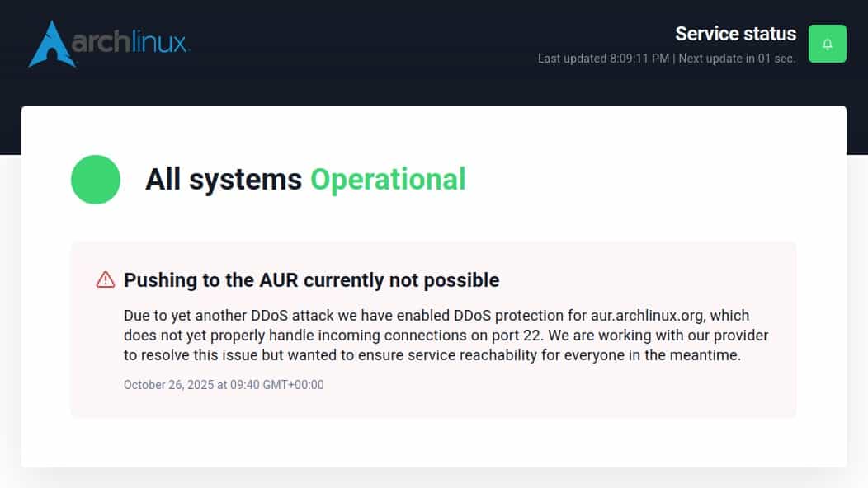Image resolution: width=868 pixels, height=488 pixels.
Task: Click the October 26, 2025 incident date
Action: pyautogui.click(x=224, y=385)
